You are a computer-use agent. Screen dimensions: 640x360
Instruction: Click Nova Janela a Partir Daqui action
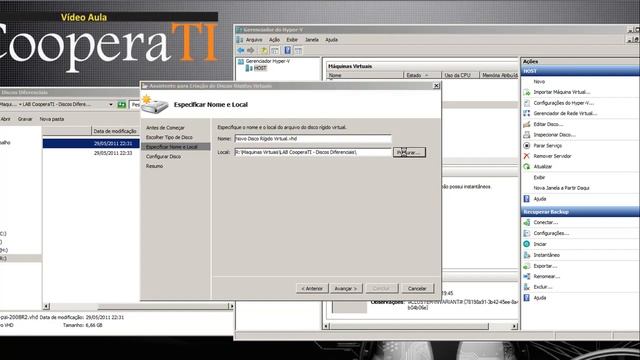click(x=561, y=188)
